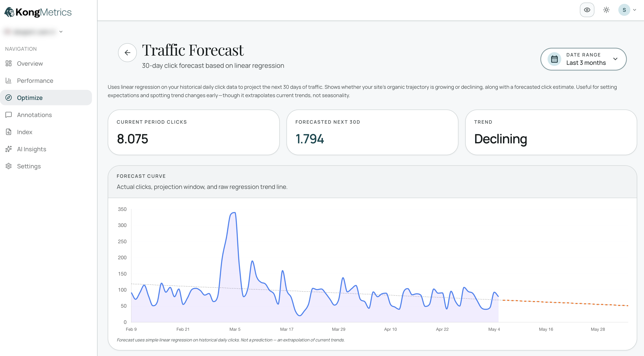Toggle light/dark theme with sun icon
Image resolution: width=644 pixels, height=356 pixels.
pyautogui.click(x=606, y=10)
